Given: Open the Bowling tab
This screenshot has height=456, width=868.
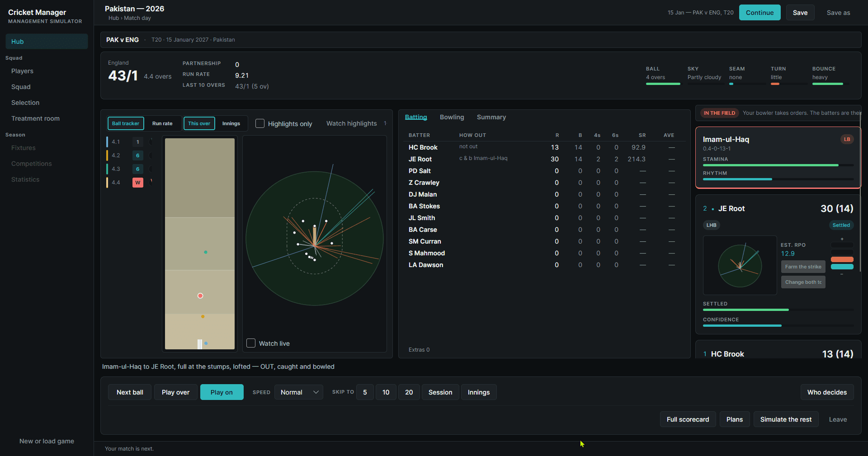Looking at the screenshot, I should [452, 117].
